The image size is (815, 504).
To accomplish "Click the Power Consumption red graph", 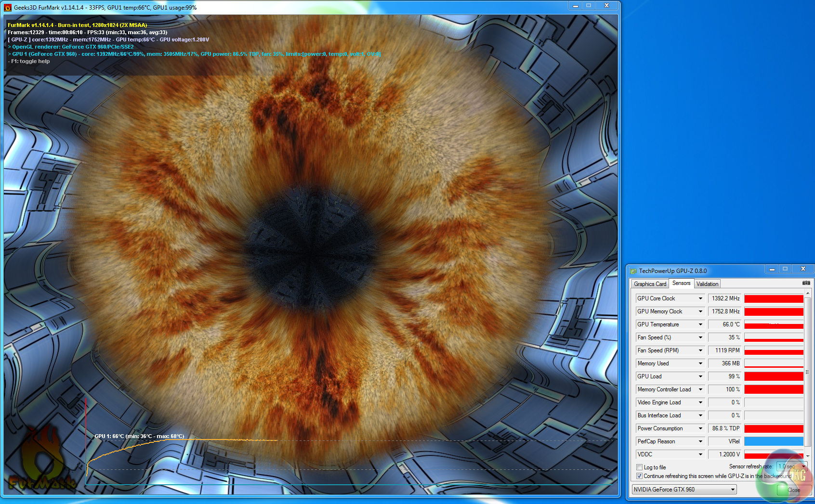I will [x=774, y=428].
